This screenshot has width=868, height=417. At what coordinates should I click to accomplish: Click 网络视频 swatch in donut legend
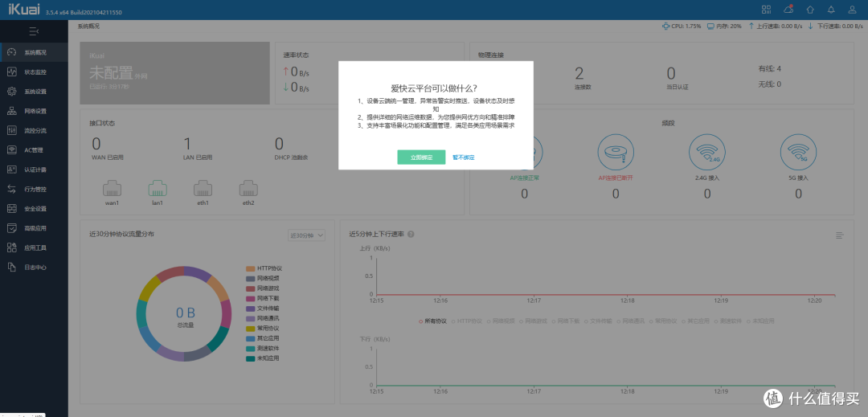250,278
